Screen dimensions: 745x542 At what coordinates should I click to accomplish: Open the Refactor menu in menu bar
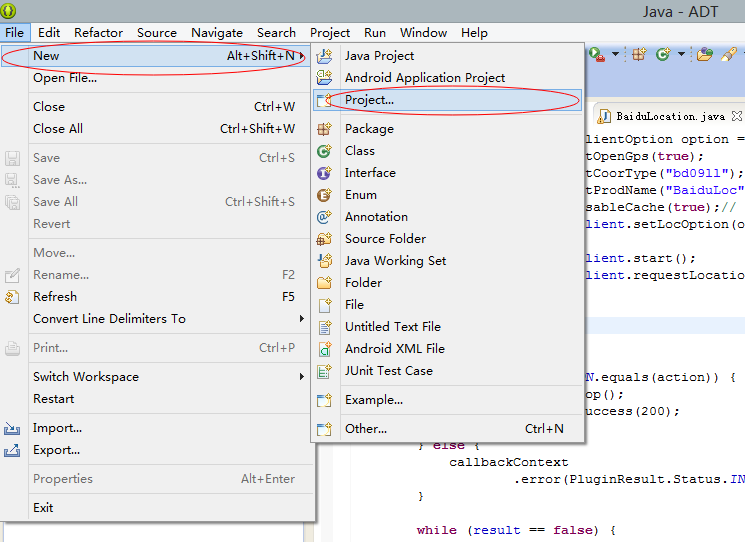[99, 33]
